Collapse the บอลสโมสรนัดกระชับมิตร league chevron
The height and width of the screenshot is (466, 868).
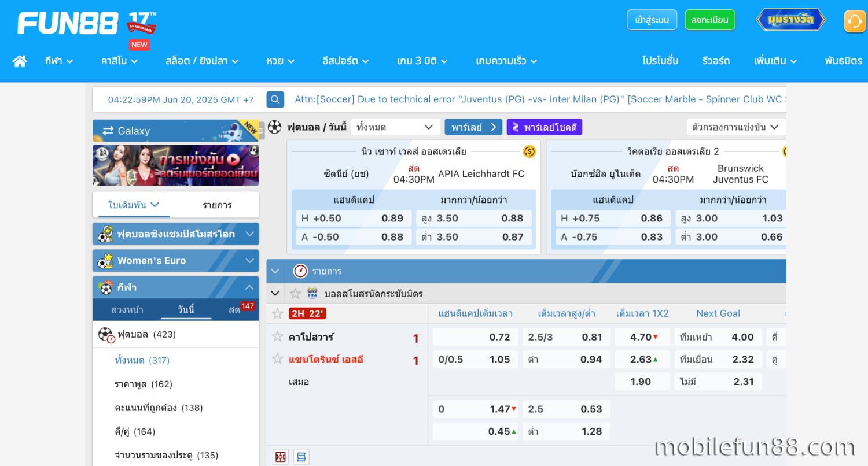pos(275,294)
